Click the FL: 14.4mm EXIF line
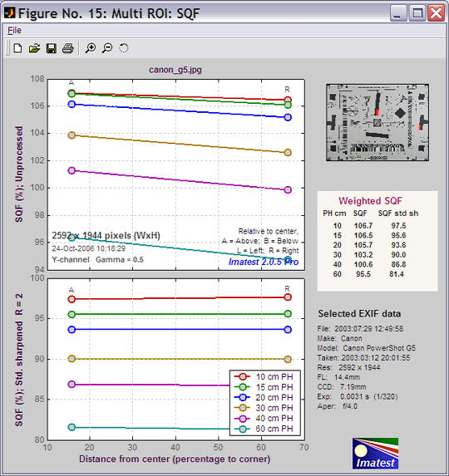 [x=338, y=377]
